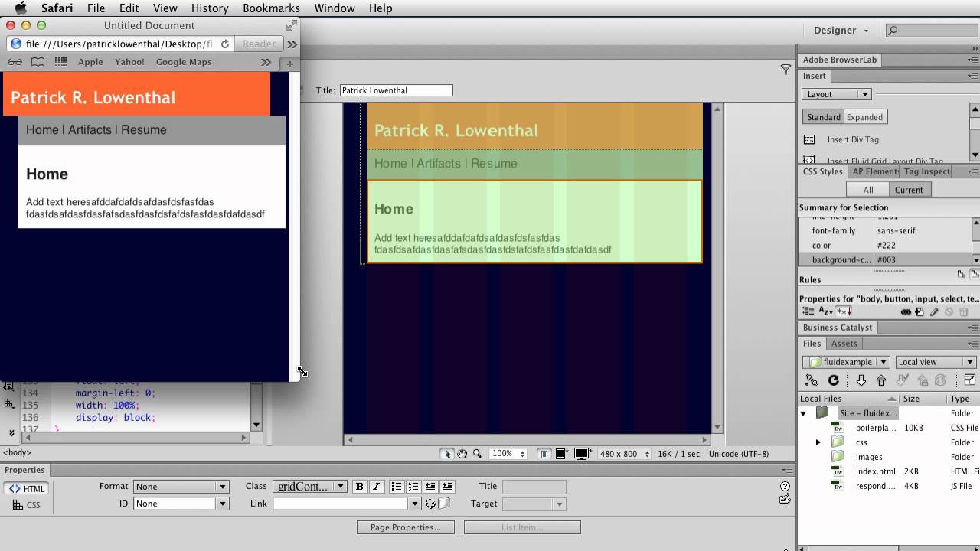Open Safari Top Sites grid icon
This screenshot has height=551, width=980.
(61, 62)
